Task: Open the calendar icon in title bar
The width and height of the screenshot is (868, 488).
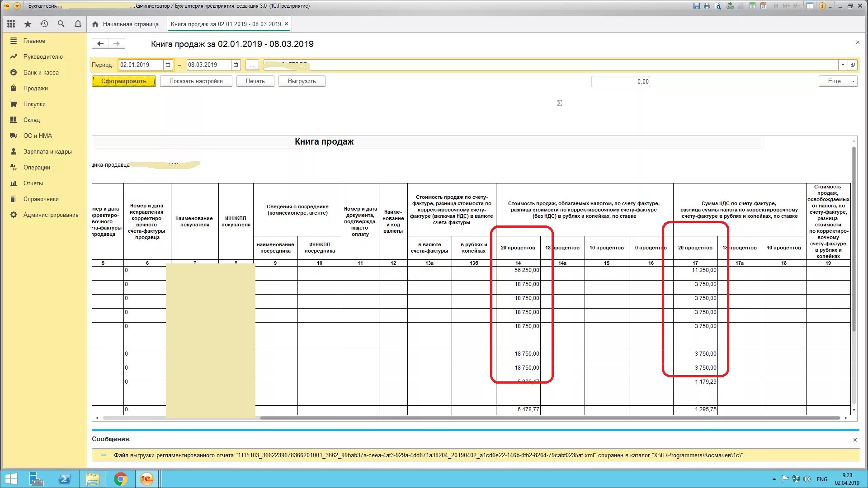Action: point(763,6)
